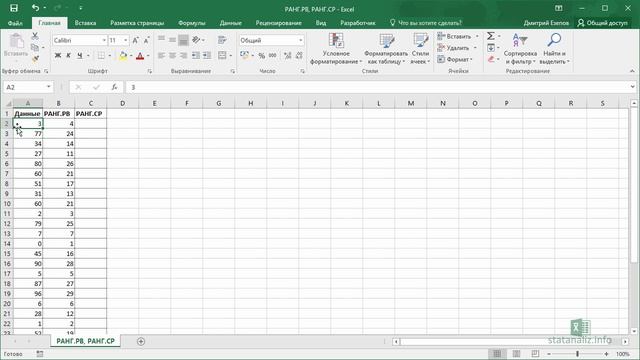Open the Общий number format dropdown
Image resolution: width=640 pixels, height=360 pixels.
point(301,40)
